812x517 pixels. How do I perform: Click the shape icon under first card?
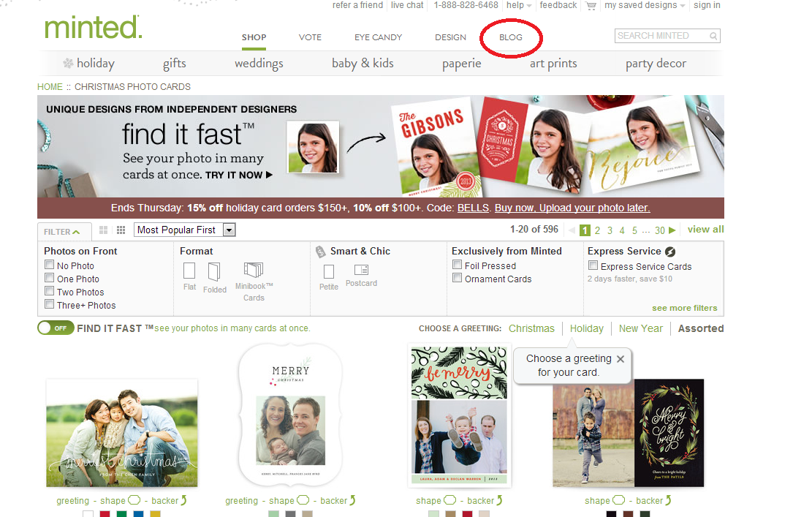pyautogui.click(x=134, y=500)
